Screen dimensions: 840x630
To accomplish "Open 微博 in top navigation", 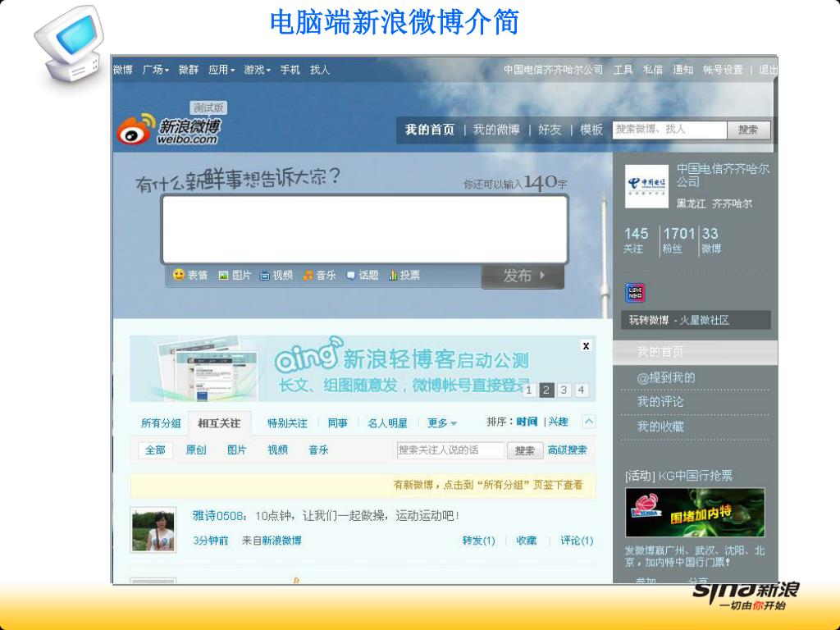I will click(123, 70).
